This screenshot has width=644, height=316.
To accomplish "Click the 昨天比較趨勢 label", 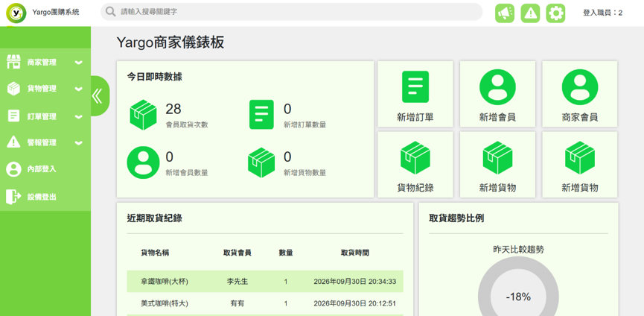I will click(518, 249).
